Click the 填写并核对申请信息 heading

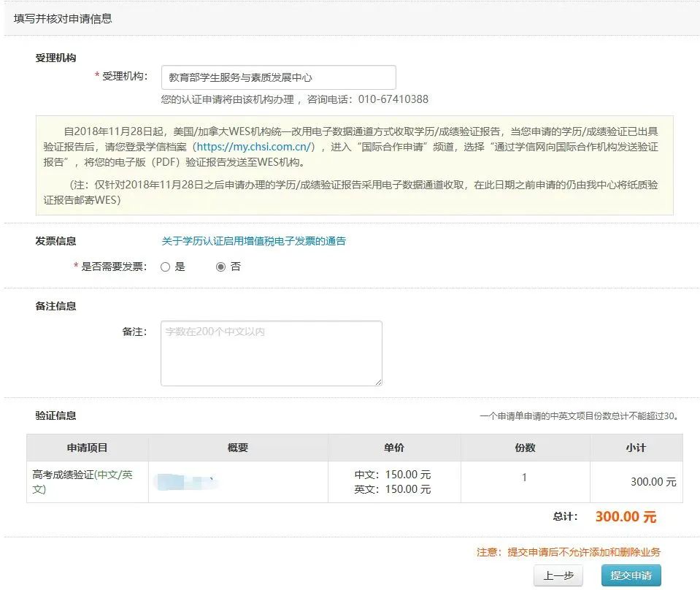click(x=63, y=19)
